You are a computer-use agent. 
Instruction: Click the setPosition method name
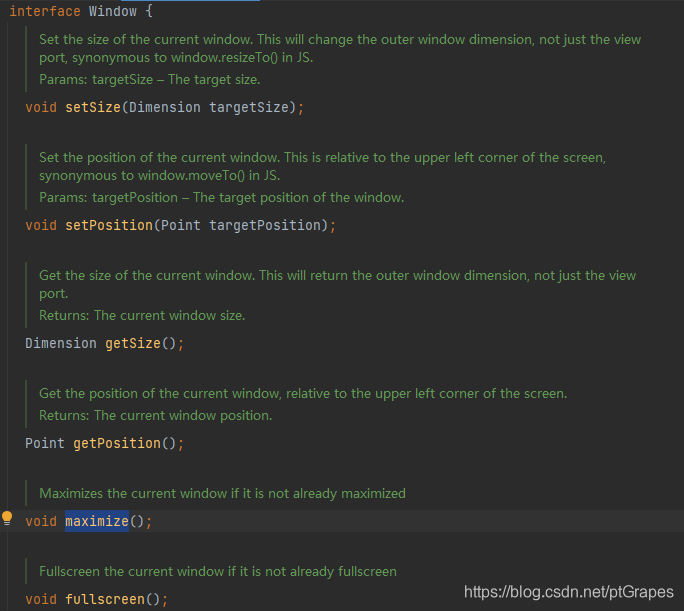tap(109, 225)
